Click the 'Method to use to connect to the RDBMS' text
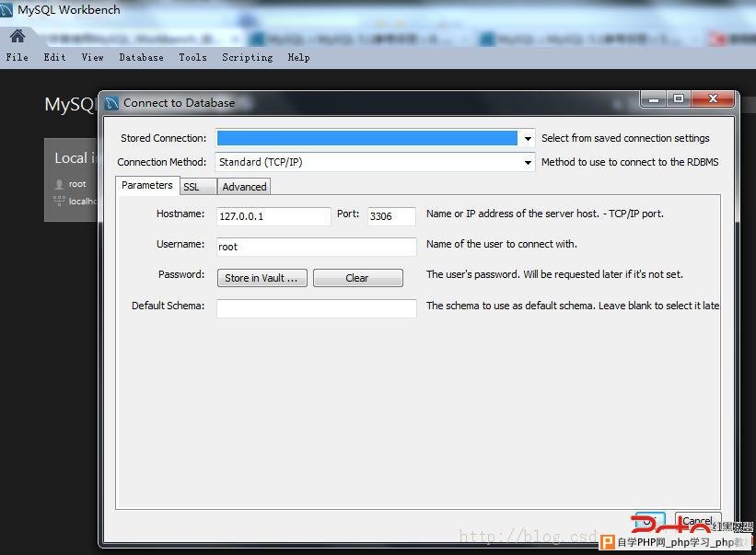 [x=630, y=162]
